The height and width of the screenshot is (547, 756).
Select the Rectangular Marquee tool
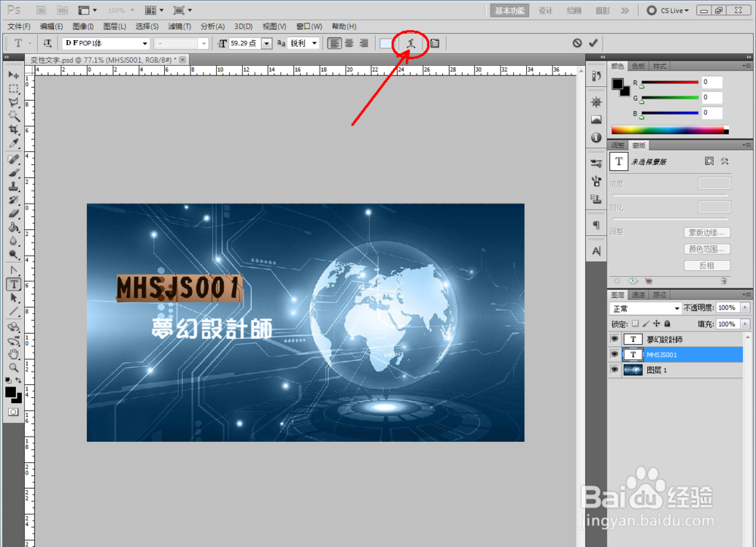point(14,89)
